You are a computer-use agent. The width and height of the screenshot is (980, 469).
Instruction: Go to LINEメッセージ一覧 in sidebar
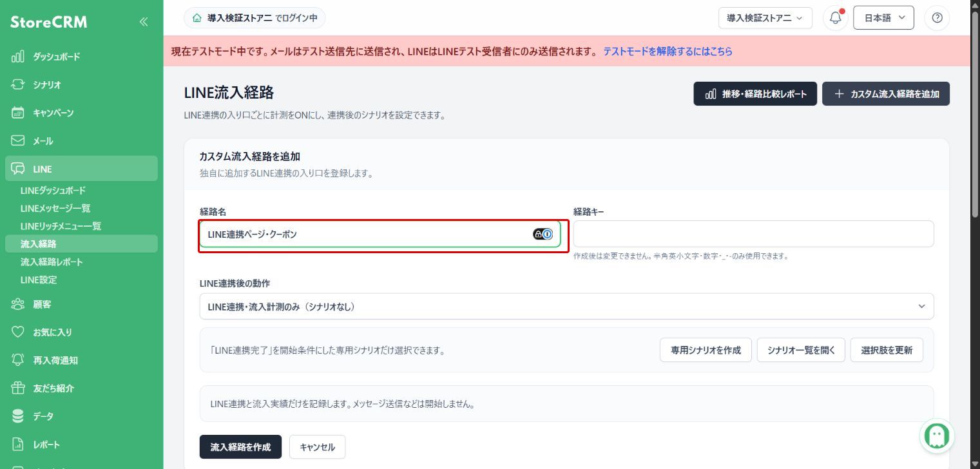pyautogui.click(x=55, y=208)
